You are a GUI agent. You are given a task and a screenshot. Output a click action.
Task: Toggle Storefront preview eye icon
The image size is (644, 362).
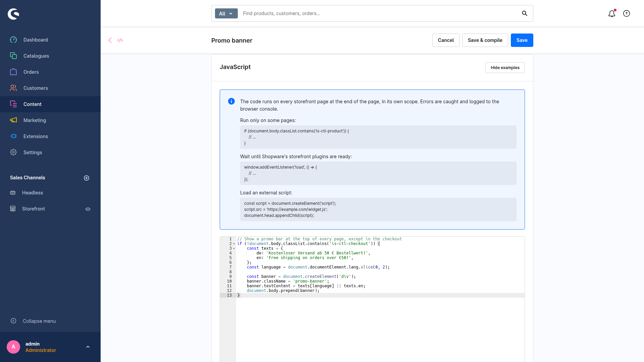point(88,209)
